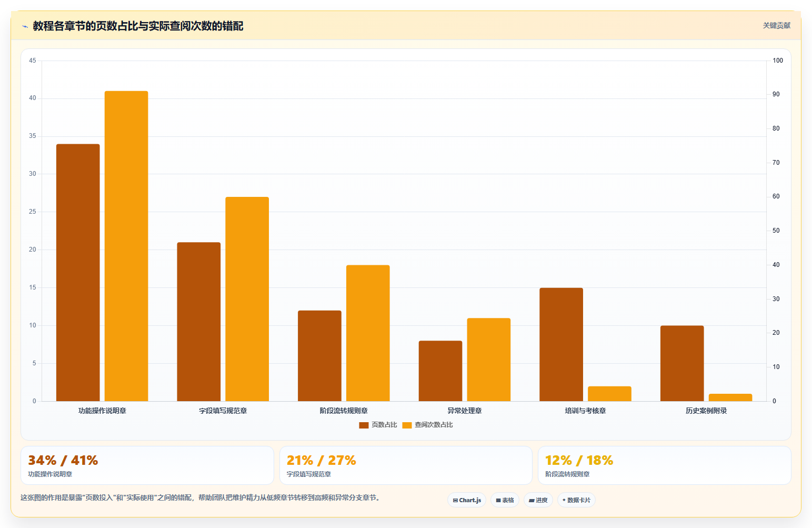Toggle the 查阅次数占比 legend series
This screenshot has width=812, height=528.
[x=427, y=425]
